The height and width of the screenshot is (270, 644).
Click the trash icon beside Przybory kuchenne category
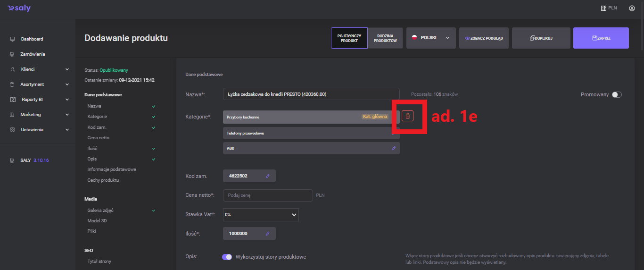point(408,116)
